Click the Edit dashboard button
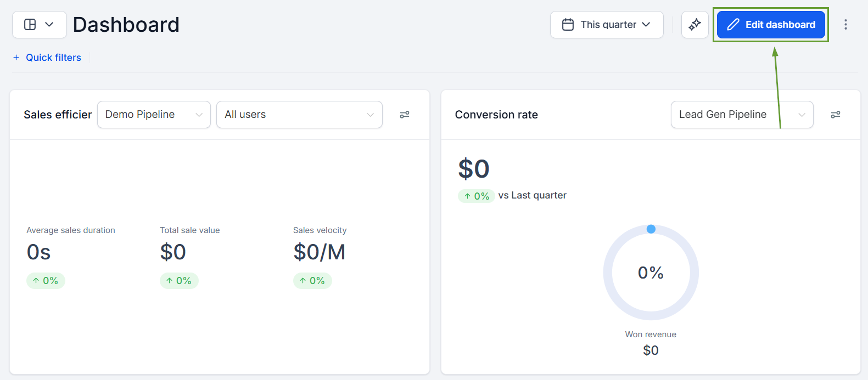The width and height of the screenshot is (868, 380). [771, 25]
